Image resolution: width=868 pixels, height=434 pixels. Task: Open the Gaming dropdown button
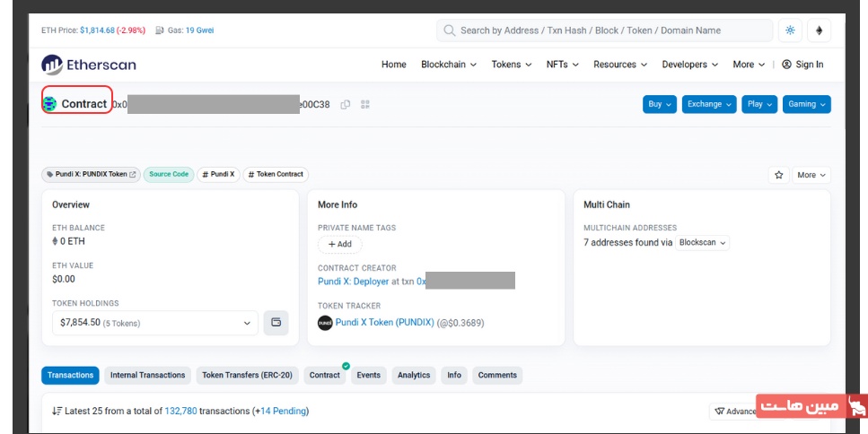(x=807, y=104)
